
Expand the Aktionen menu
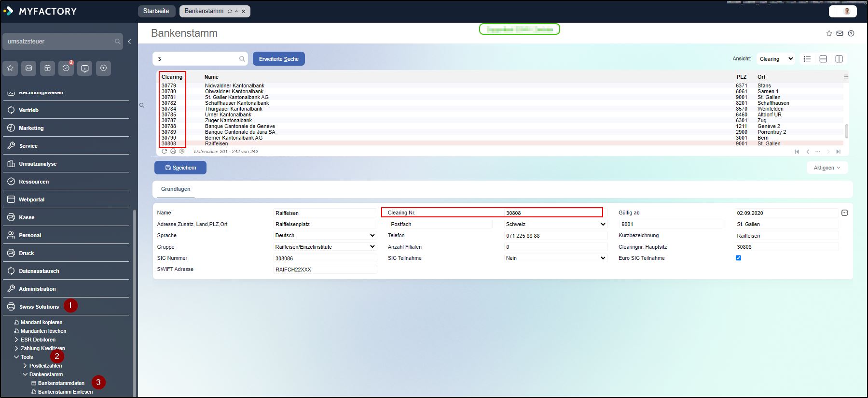click(827, 168)
